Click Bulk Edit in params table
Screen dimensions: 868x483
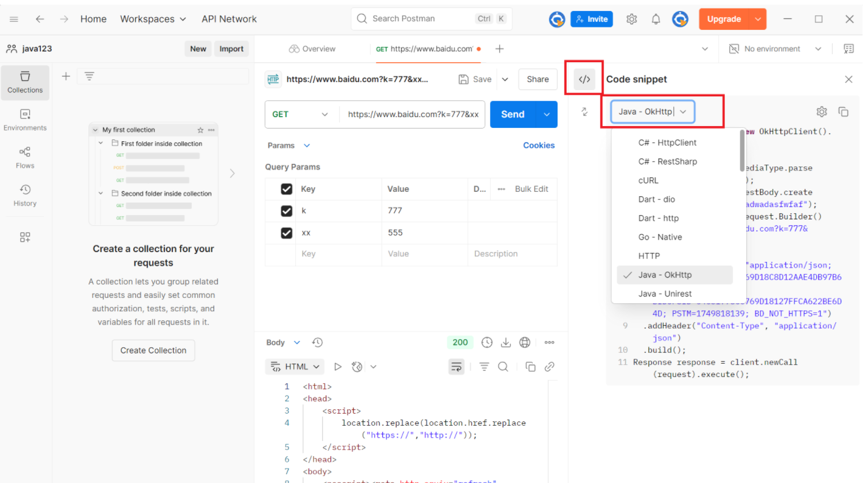pos(531,189)
